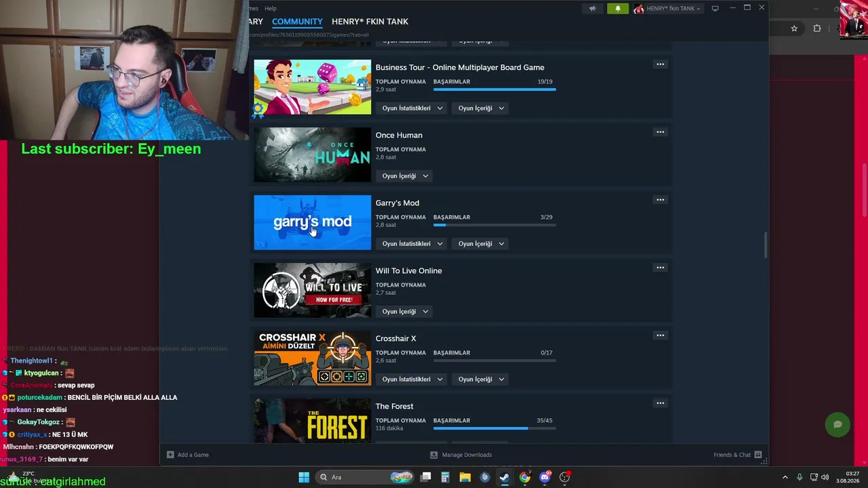Launch Calculator from the taskbar
The width and height of the screenshot is (868, 488).
point(446,477)
